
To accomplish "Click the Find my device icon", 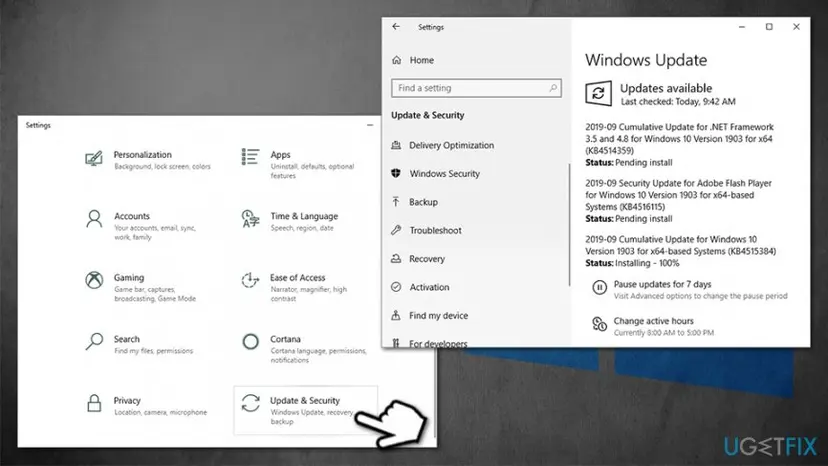I will [396, 315].
